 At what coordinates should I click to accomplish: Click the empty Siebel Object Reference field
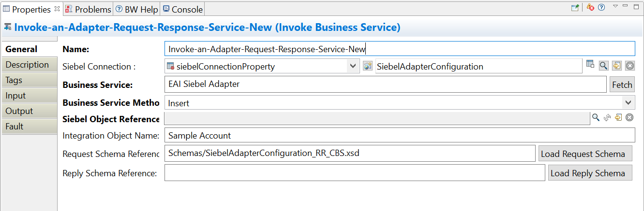point(377,118)
